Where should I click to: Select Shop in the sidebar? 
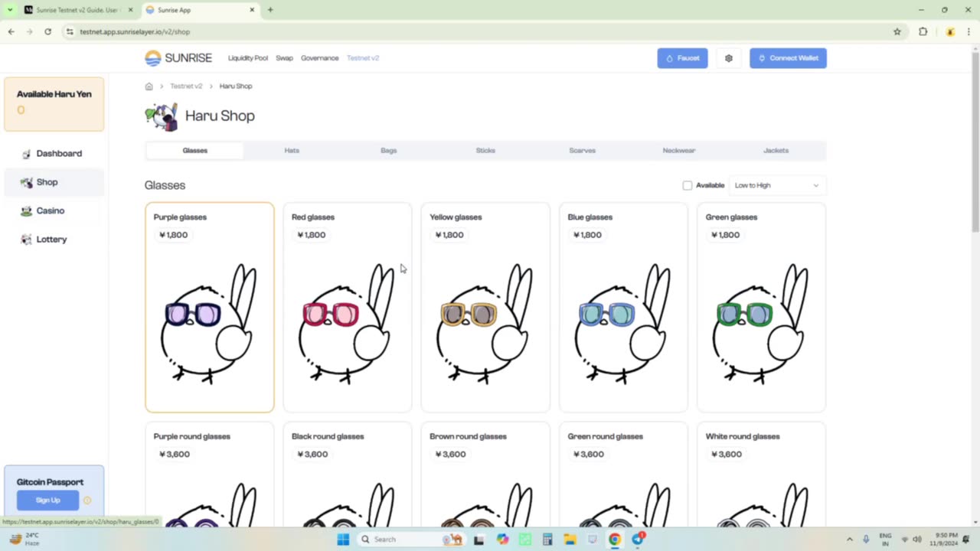54,182
